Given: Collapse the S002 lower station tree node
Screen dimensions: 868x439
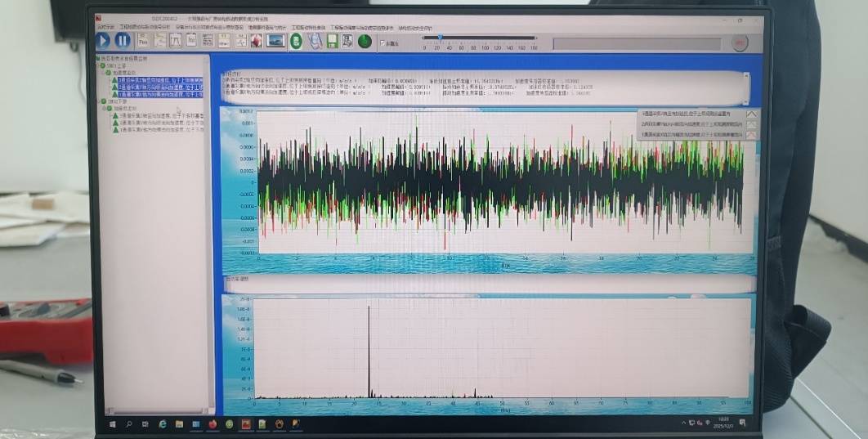Looking at the screenshot, I should click(x=100, y=101).
